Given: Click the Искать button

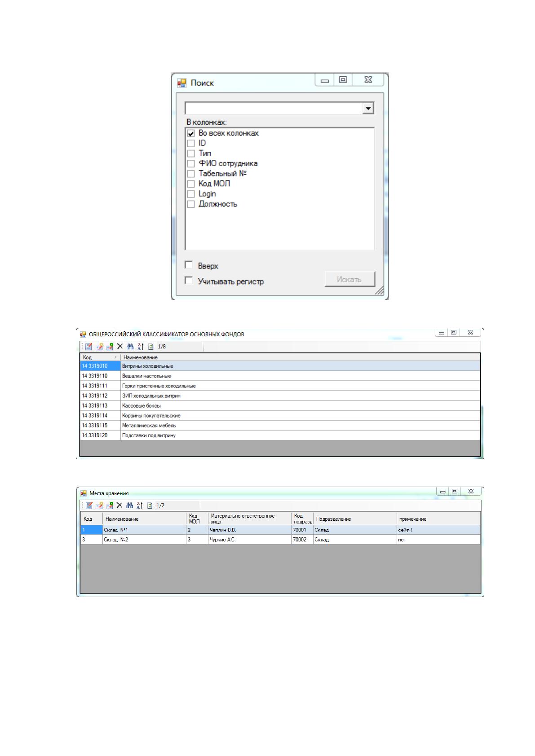Looking at the screenshot, I should tap(349, 279).
